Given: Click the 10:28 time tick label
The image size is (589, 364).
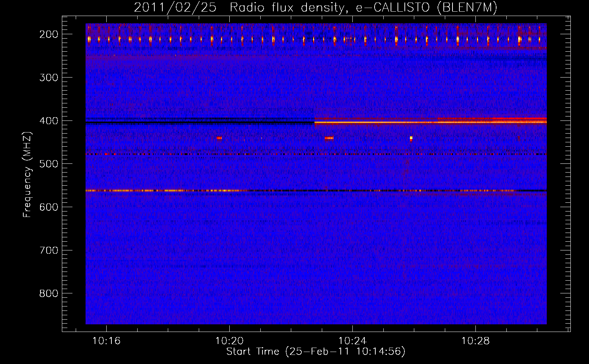Looking at the screenshot, I should [475, 341].
